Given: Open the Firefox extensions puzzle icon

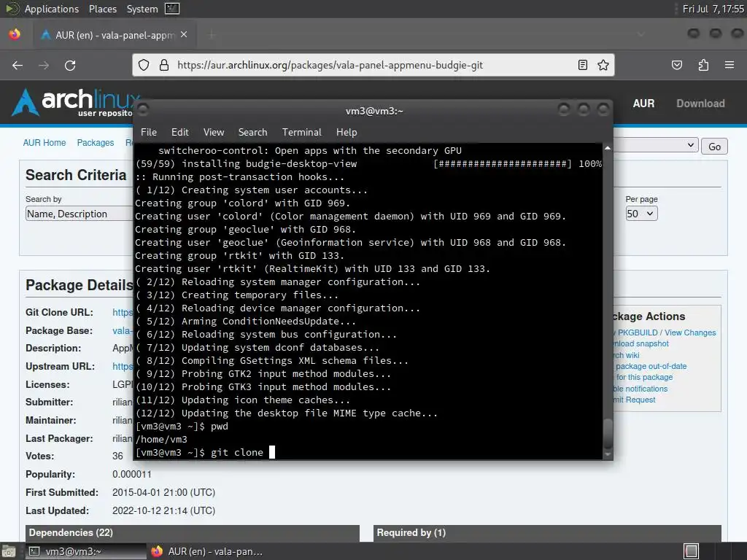Looking at the screenshot, I should (703, 65).
